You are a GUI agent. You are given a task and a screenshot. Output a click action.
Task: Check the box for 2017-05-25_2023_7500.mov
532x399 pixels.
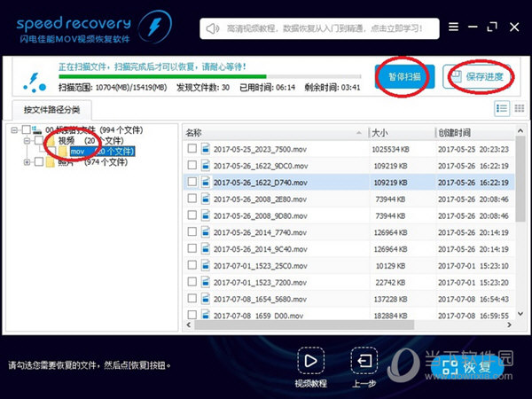tap(192, 148)
